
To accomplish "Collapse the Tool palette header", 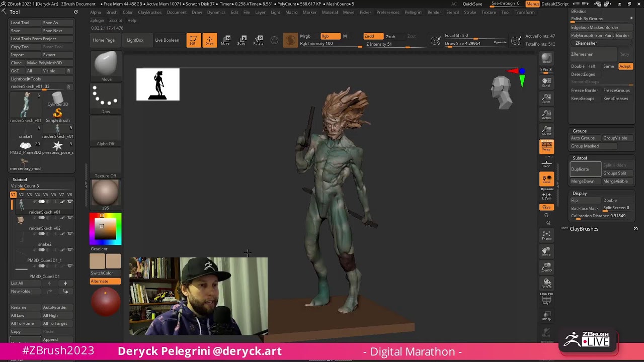I will (15, 12).
